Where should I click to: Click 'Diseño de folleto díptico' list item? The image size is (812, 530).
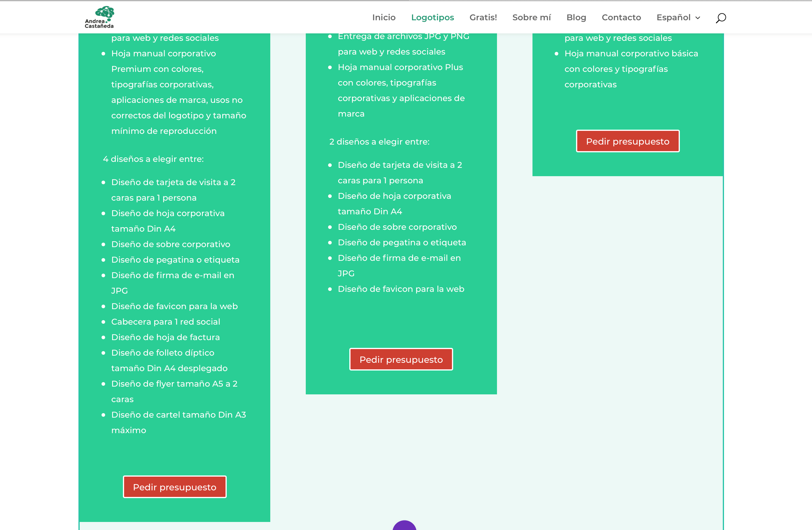click(x=169, y=360)
